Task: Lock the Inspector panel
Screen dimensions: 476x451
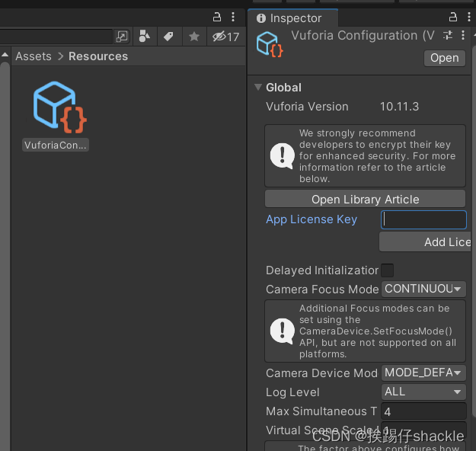Action: 453,17
